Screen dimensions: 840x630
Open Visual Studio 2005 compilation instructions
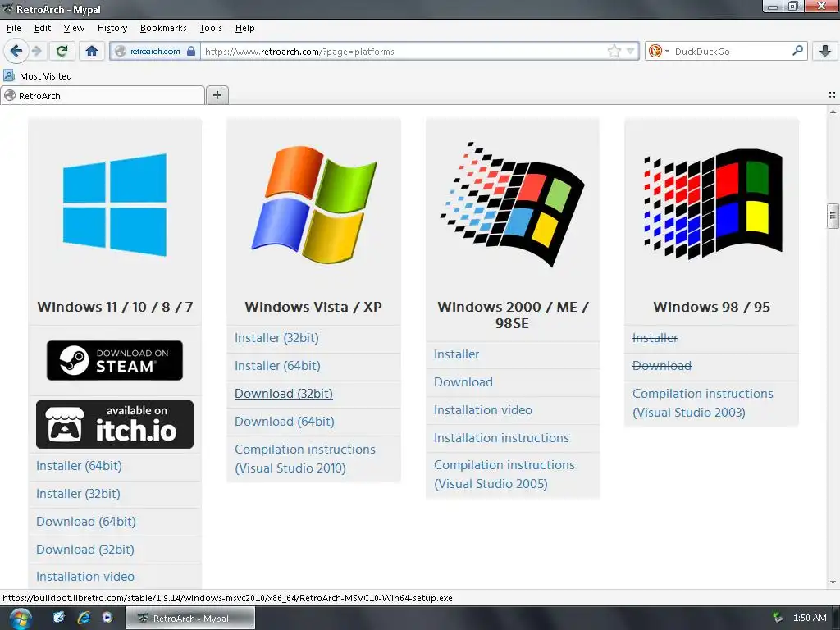(504, 474)
